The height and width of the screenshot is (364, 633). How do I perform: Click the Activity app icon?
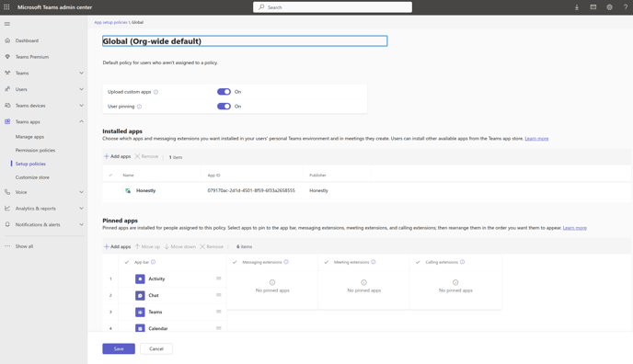tap(140, 279)
